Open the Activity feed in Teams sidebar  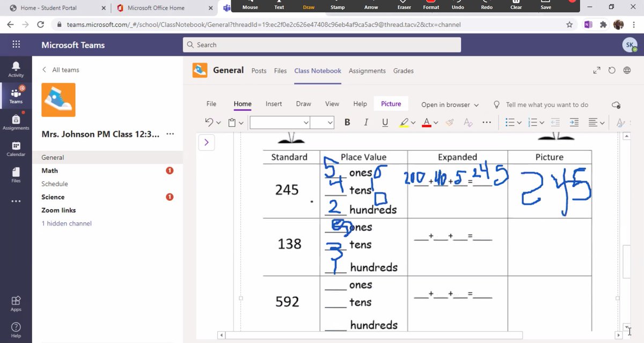point(16,69)
